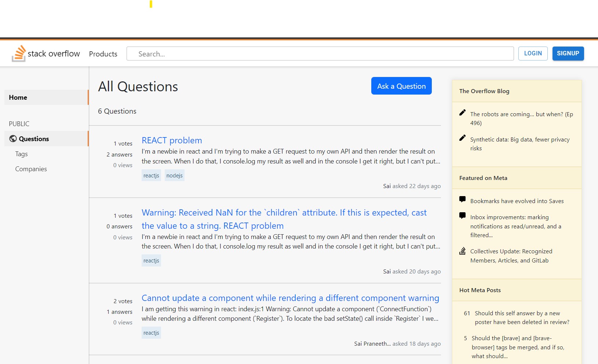Click pencil icon for robots are coming post

(x=462, y=112)
